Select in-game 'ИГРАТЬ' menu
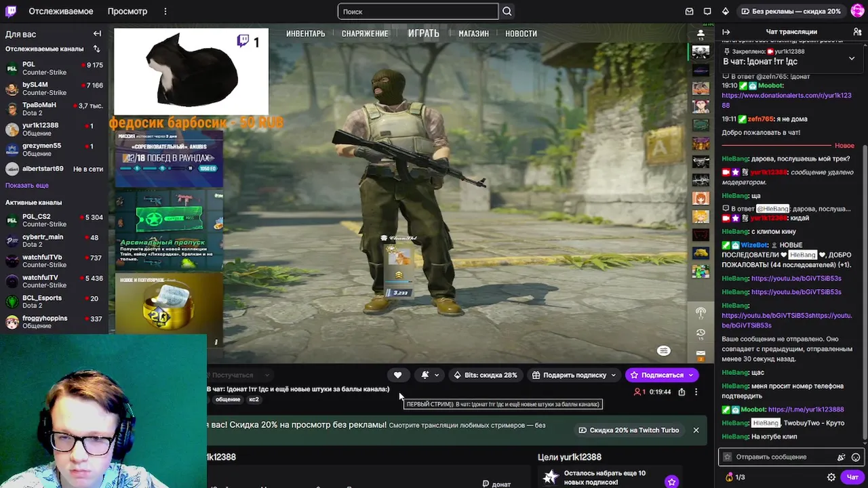Screen dimensions: 868x488 424,33
